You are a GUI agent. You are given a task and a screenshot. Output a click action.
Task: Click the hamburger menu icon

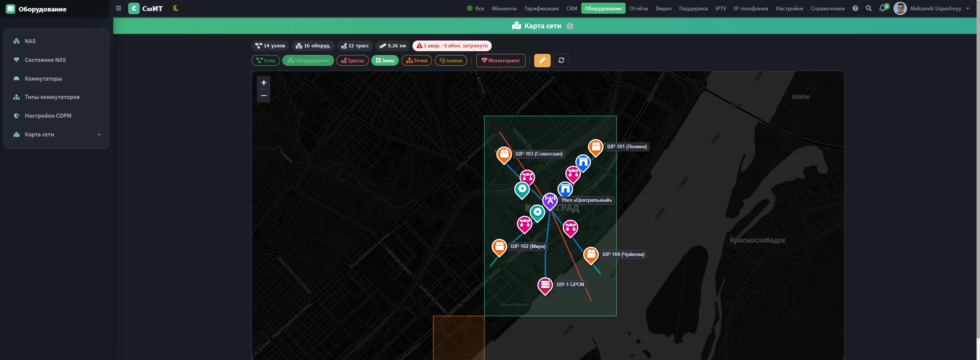[x=119, y=8]
